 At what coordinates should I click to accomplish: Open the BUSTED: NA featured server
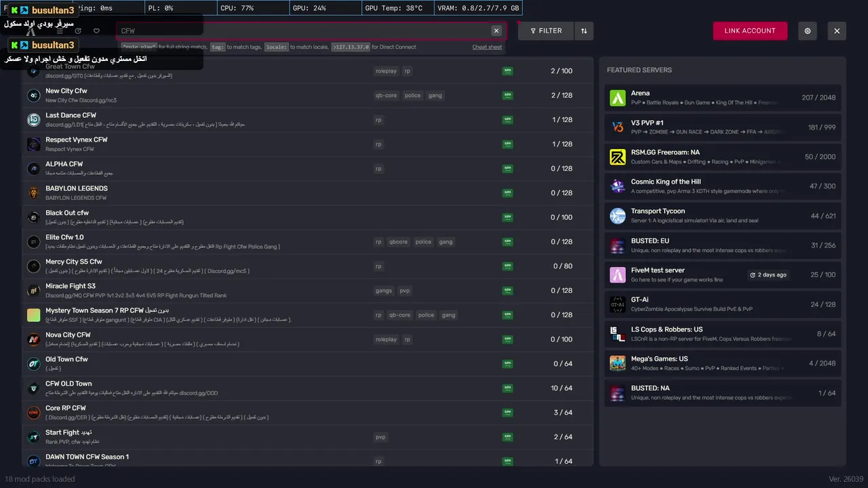(723, 393)
